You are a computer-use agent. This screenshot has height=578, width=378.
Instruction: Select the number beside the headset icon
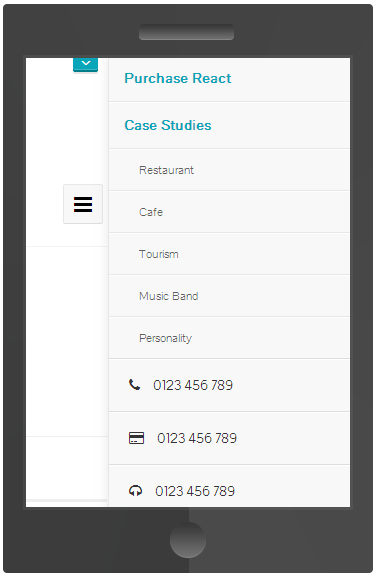(195, 491)
